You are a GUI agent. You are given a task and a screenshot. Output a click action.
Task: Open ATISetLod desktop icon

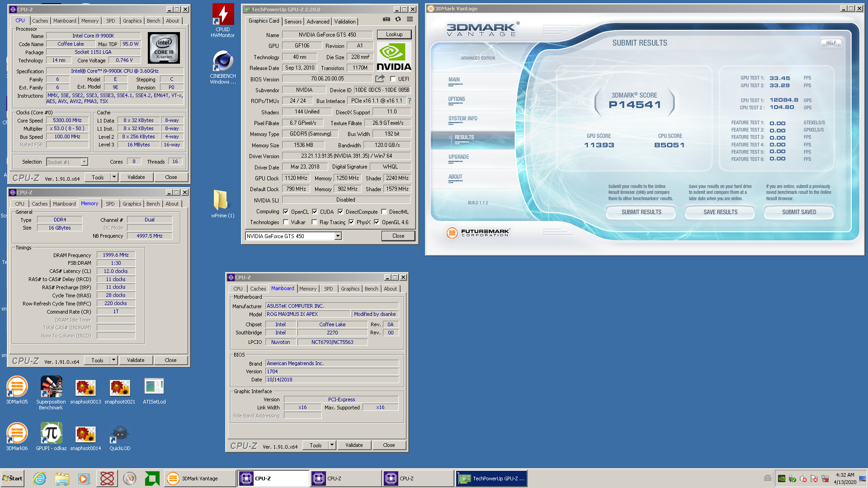pyautogui.click(x=154, y=390)
